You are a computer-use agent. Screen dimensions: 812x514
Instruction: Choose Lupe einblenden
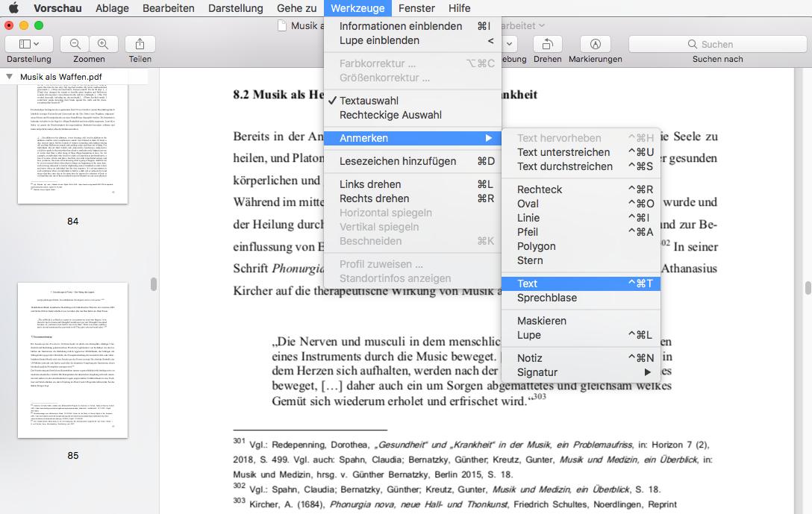(413, 40)
